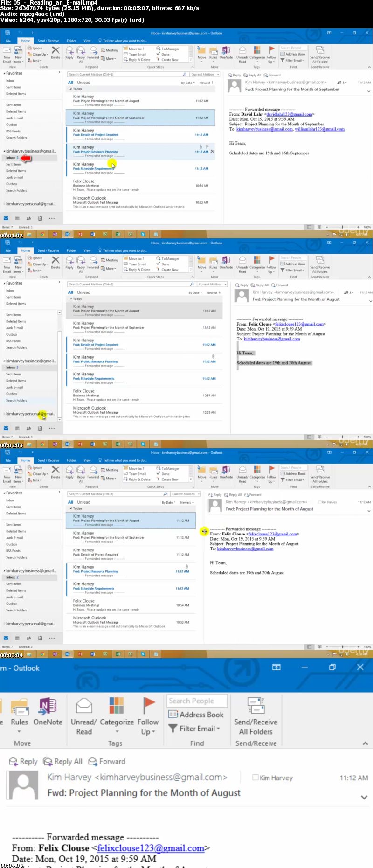Open Folder tab in the 00:02:03 frame
The height and width of the screenshot is (868, 373).
click(x=71, y=251)
